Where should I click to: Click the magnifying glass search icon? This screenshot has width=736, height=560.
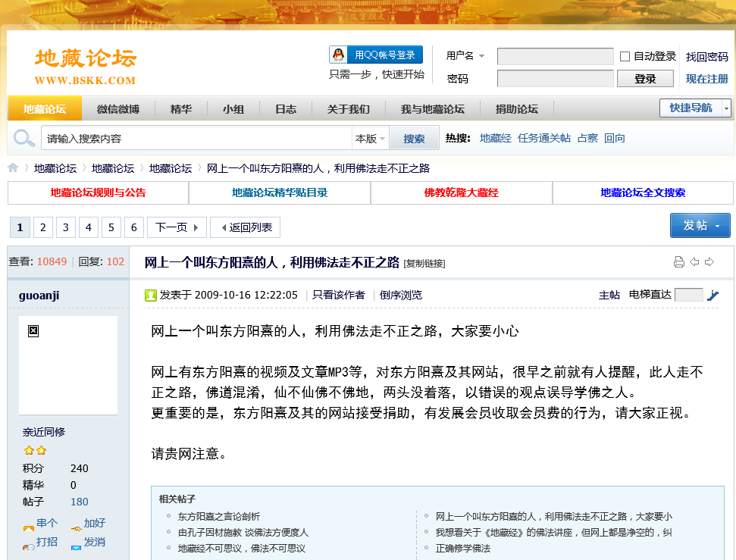(x=24, y=139)
